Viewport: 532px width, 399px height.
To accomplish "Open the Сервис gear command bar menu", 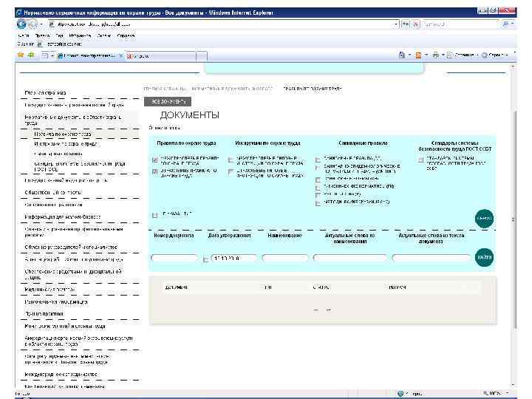I will point(495,55).
